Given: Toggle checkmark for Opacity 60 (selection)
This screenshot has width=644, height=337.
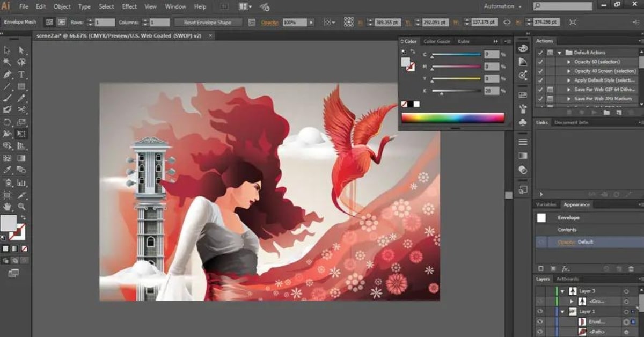Looking at the screenshot, I should click(540, 62).
